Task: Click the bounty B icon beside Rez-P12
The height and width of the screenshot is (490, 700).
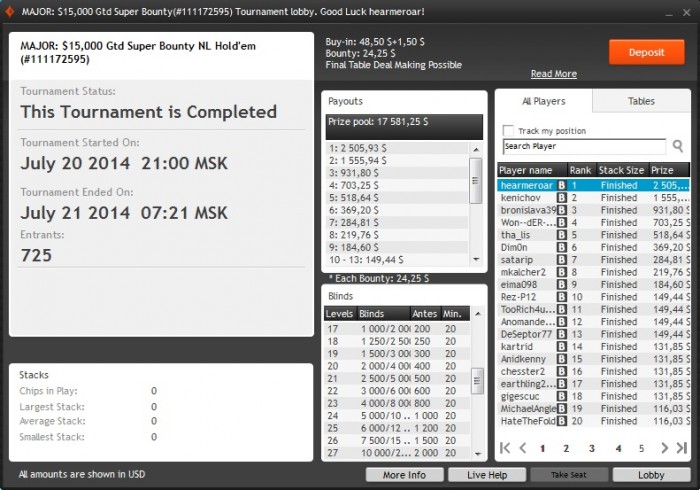Action: tap(562, 297)
